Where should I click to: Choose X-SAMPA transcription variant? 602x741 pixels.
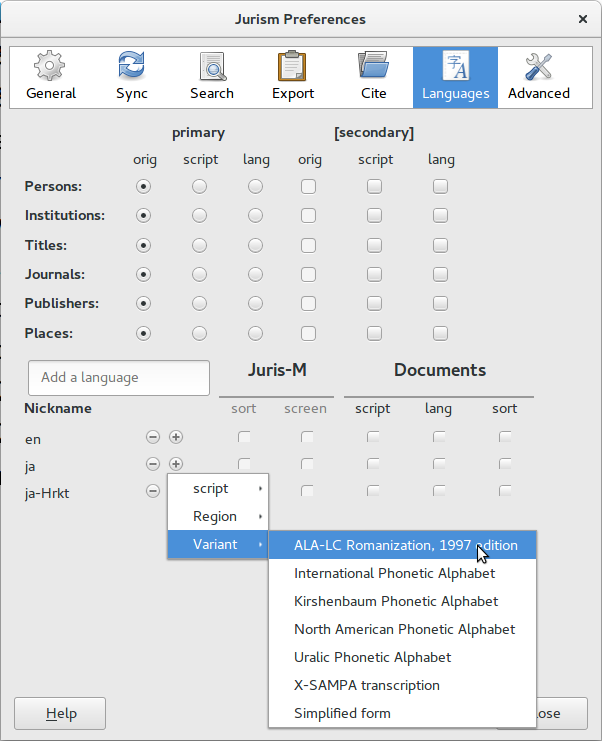pos(403,685)
